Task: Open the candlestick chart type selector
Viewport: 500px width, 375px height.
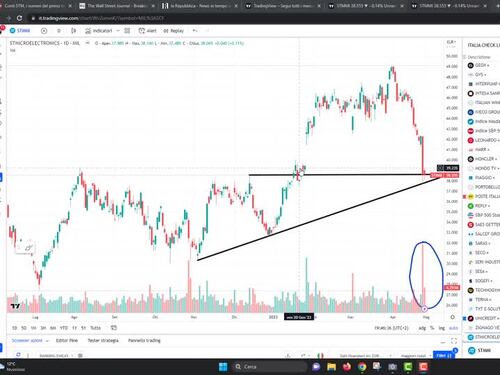Action: (73, 31)
